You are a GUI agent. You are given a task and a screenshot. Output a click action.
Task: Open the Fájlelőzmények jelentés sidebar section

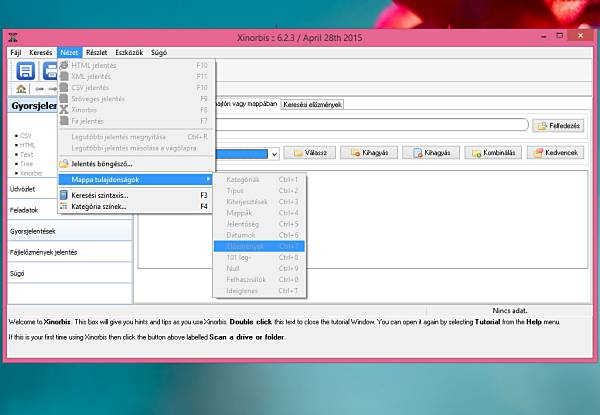tap(70, 252)
